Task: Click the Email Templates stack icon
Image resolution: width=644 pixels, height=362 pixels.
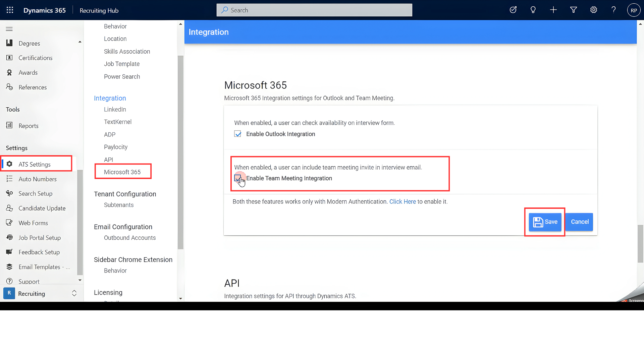Action: point(9,267)
